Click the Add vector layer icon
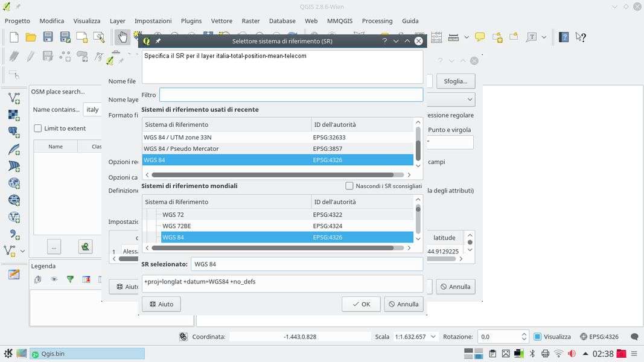 tap(13, 98)
